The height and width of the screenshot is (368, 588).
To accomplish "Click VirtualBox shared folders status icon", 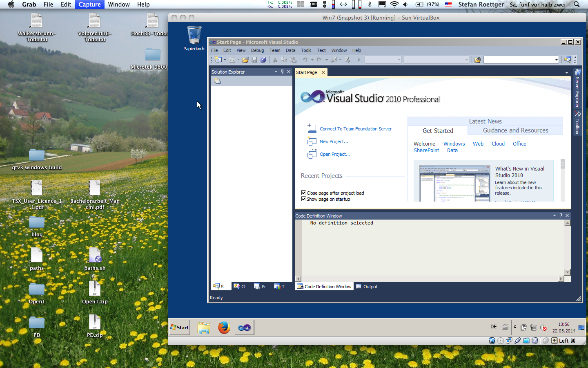I will (526, 340).
